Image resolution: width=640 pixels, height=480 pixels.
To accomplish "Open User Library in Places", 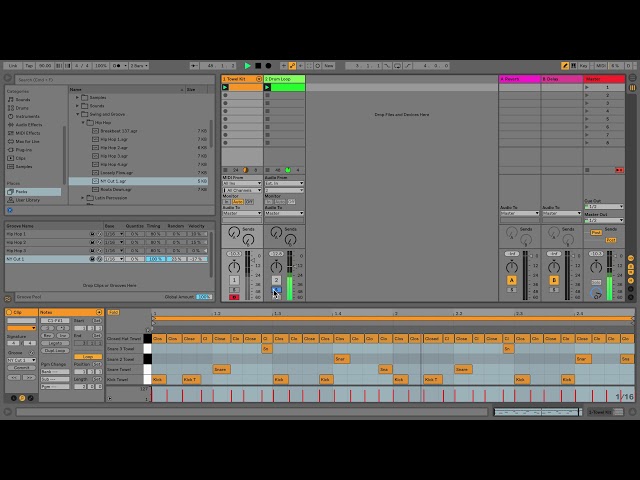I will pyautogui.click(x=27, y=200).
